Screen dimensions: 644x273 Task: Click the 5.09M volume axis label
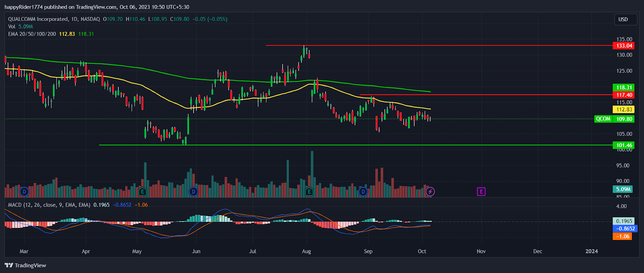[x=623, y=189]
